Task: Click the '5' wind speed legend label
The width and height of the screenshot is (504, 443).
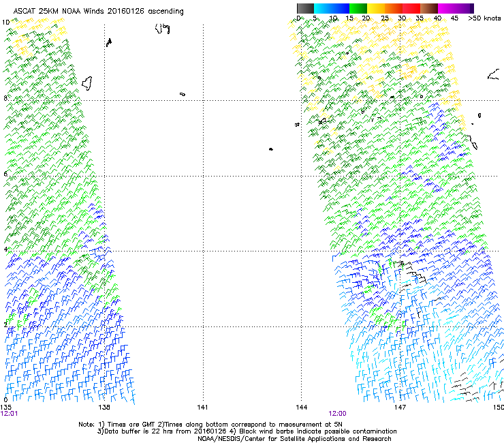Action: 315,18
